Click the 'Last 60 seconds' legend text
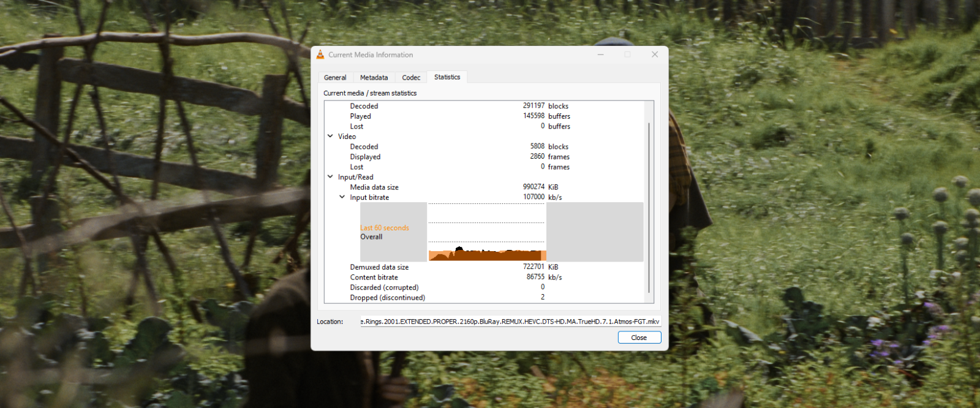Viewport: 980px width, 408px height. [385, 228]
